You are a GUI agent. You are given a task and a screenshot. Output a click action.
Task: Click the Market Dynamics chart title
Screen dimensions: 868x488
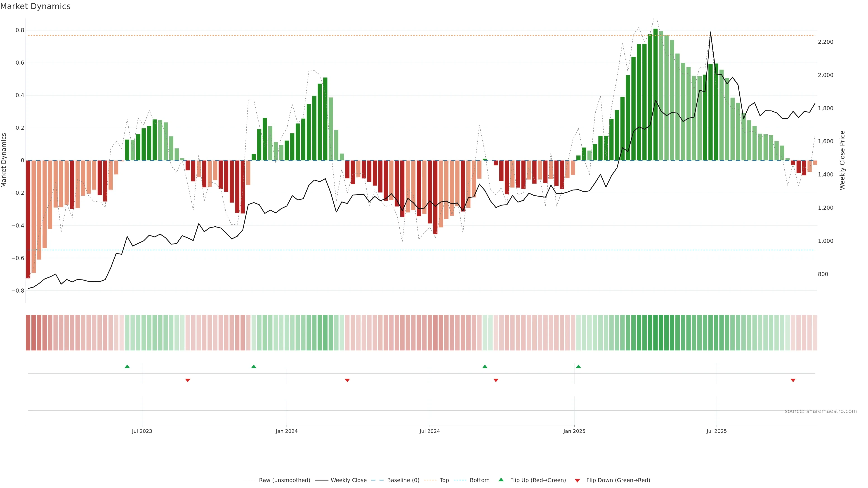click(x=35, y=6)
